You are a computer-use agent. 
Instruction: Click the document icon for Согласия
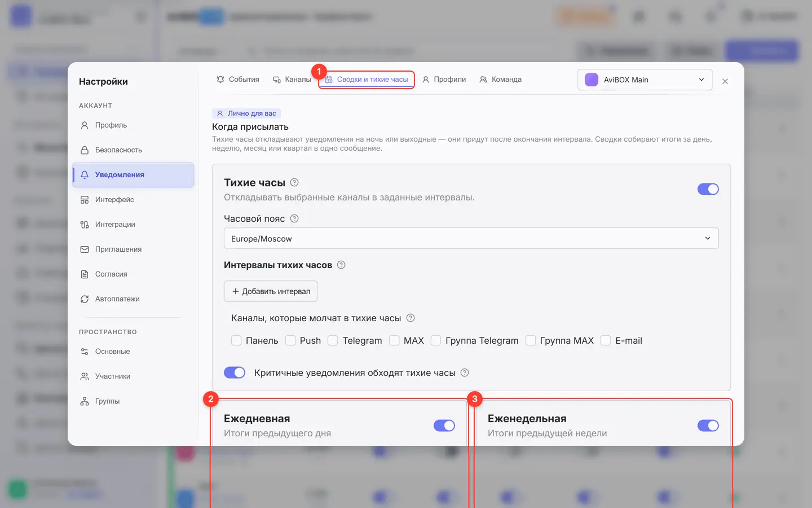click(85, 274)
